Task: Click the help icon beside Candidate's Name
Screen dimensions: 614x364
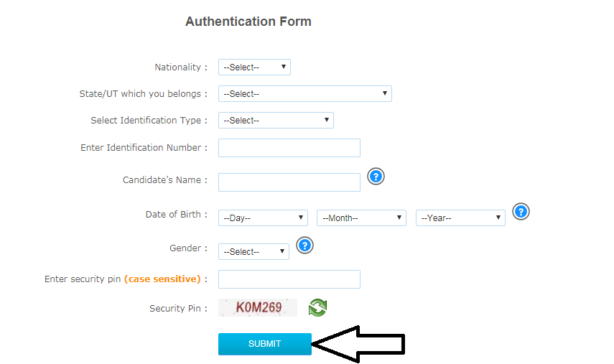Action: [x=376, y=177]
